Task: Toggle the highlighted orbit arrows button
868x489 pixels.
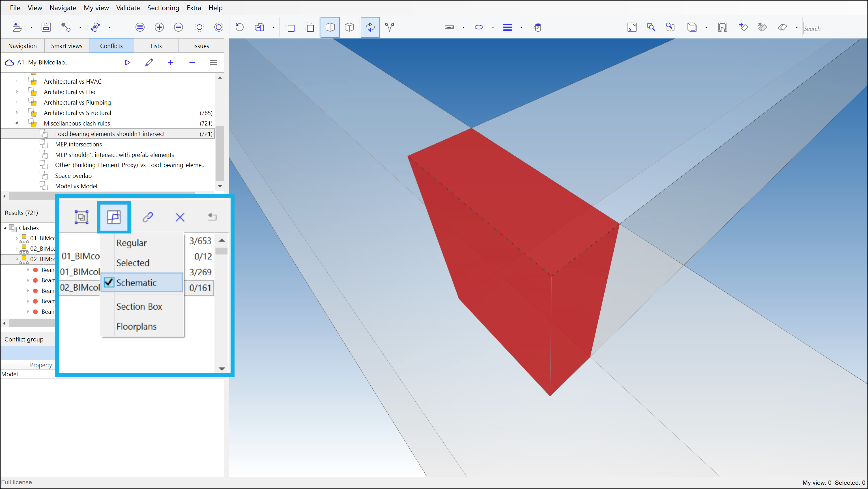Action: tap(370, 27)
